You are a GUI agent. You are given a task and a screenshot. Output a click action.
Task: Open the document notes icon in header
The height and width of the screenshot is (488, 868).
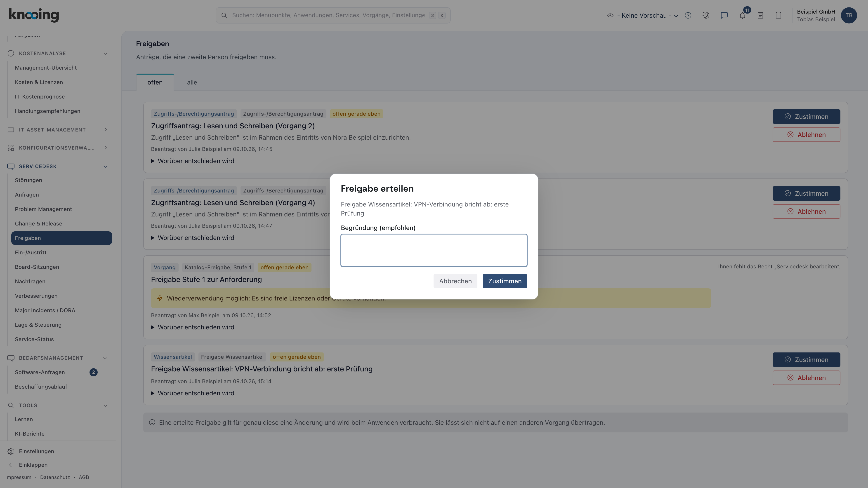[x=760, y=15]
